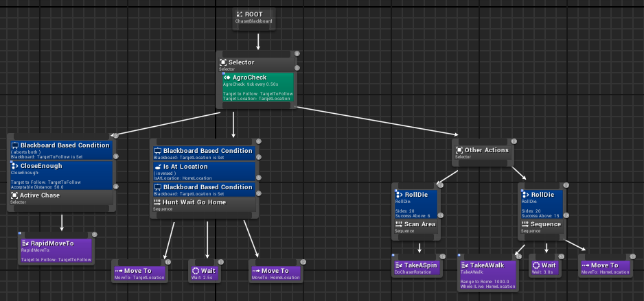Click the RapidMoveTo node's top input pin

pos(56,235)
